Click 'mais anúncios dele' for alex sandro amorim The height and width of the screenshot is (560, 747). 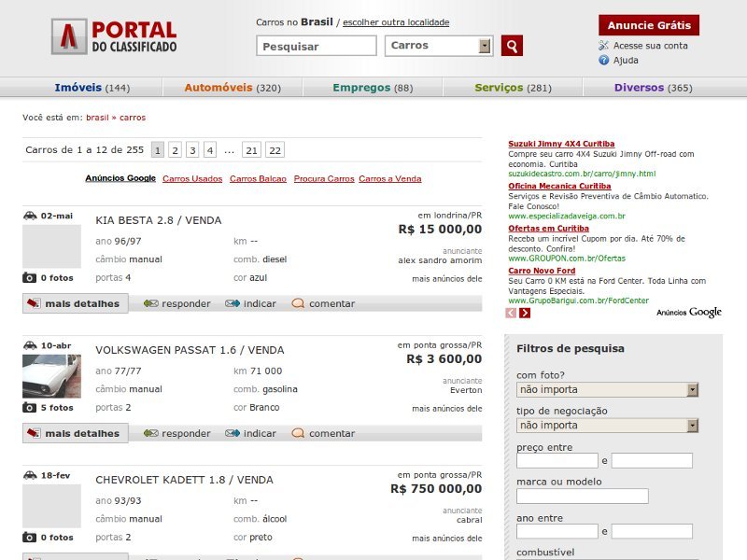[447, 278]
